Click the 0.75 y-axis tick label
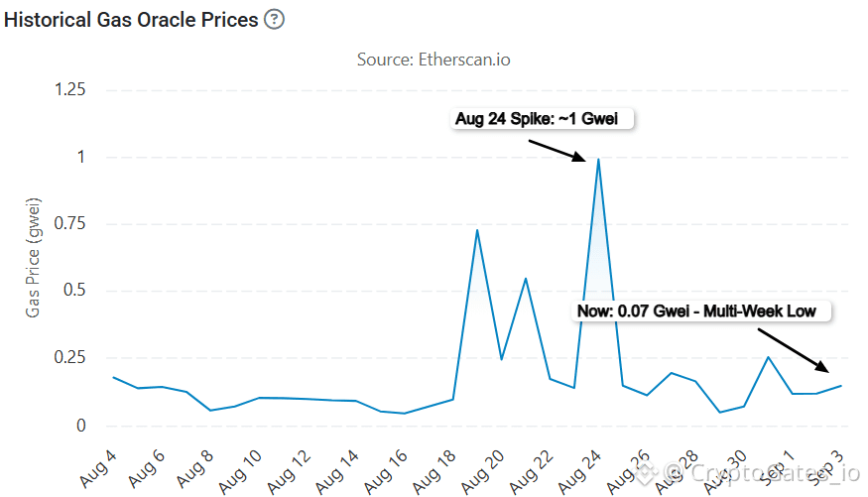This screenshot has height=497, width=868. (69, 223)
